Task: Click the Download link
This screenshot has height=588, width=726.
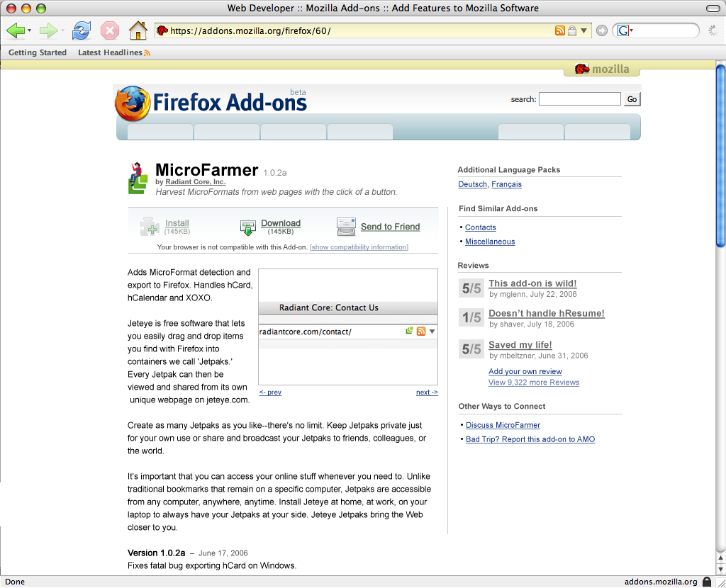Action: [281, 223]
